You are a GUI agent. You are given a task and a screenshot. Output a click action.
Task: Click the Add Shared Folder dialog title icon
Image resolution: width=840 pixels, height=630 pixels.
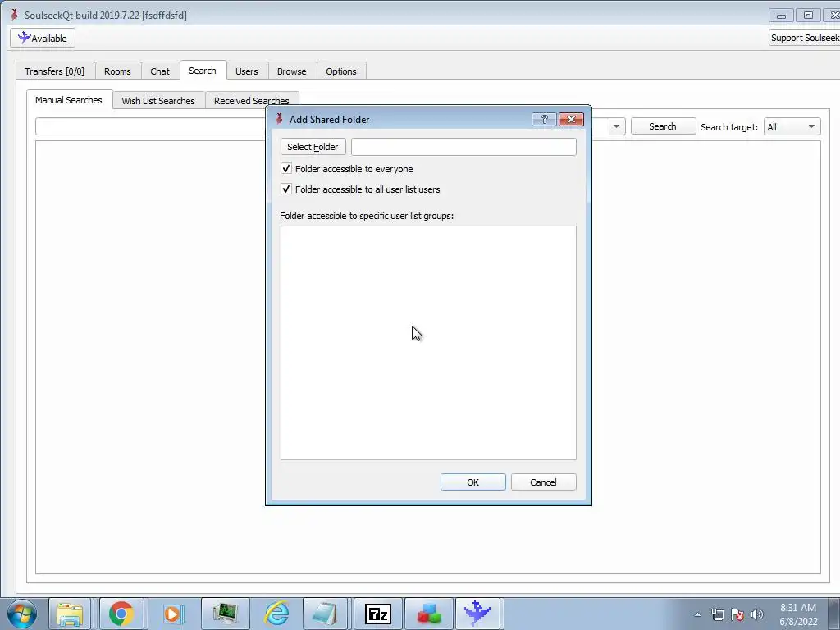click(x=279, y=119)
